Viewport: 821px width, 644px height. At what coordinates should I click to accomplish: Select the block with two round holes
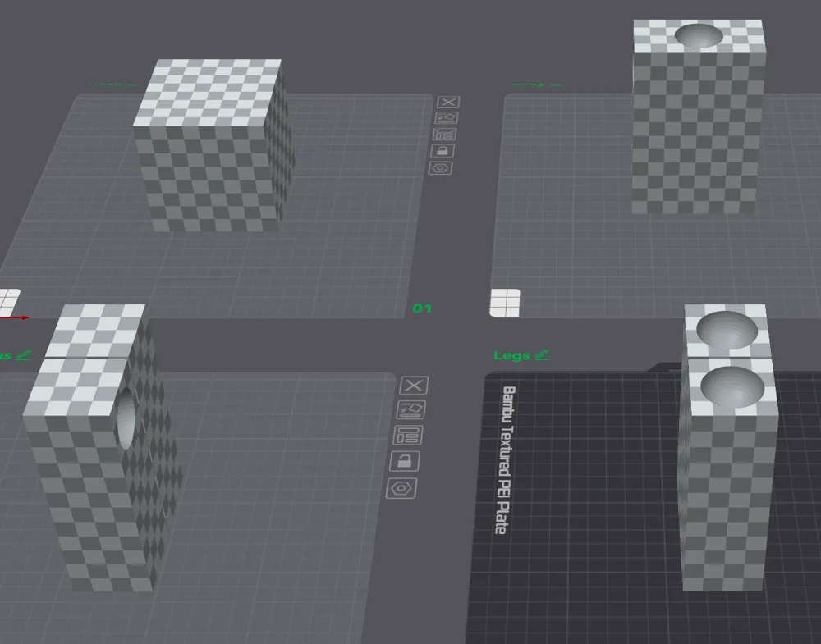pyautogui.click(x=728, y=447)
